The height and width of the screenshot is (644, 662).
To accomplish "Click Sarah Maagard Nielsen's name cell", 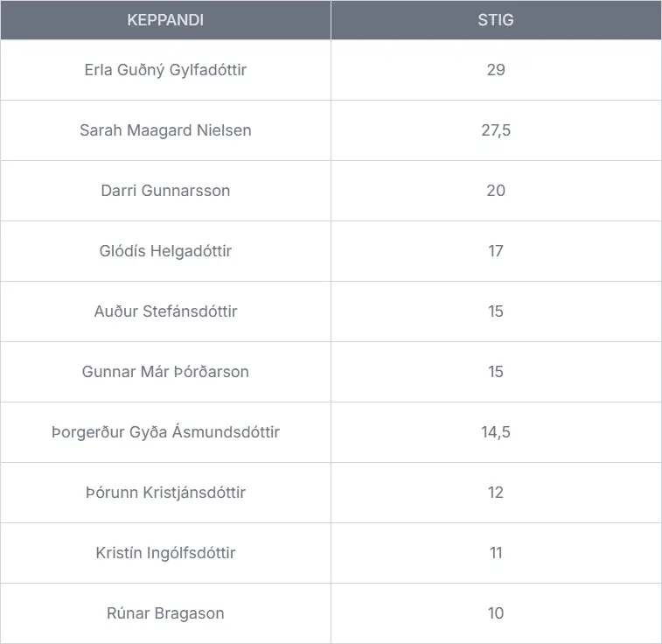I will [x=165, y=130].
